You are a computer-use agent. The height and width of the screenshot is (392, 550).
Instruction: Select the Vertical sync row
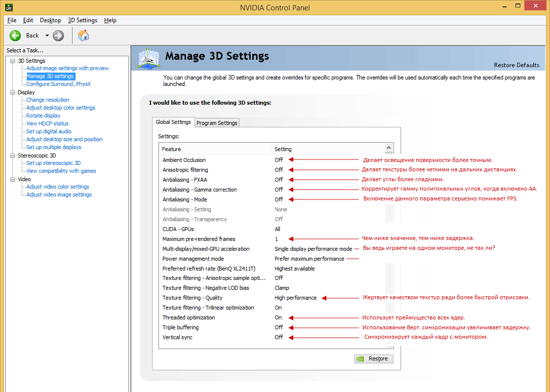click(272, 337)
